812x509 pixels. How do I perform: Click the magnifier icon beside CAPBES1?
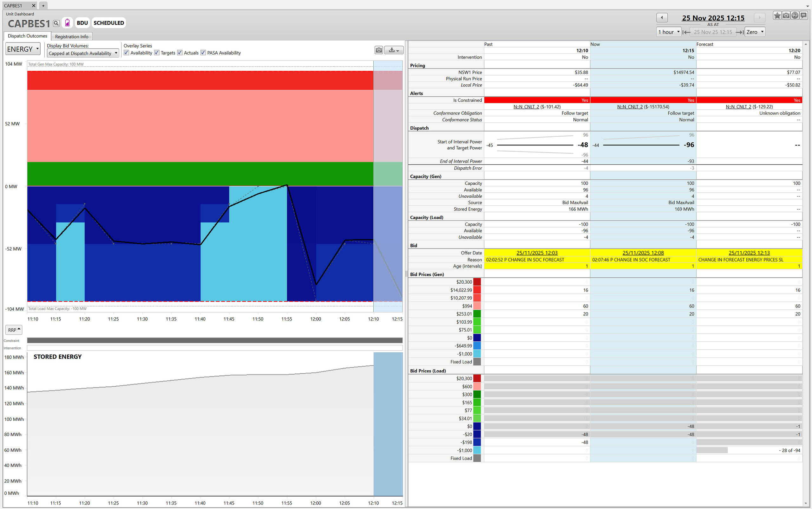[x=56, y=23]
